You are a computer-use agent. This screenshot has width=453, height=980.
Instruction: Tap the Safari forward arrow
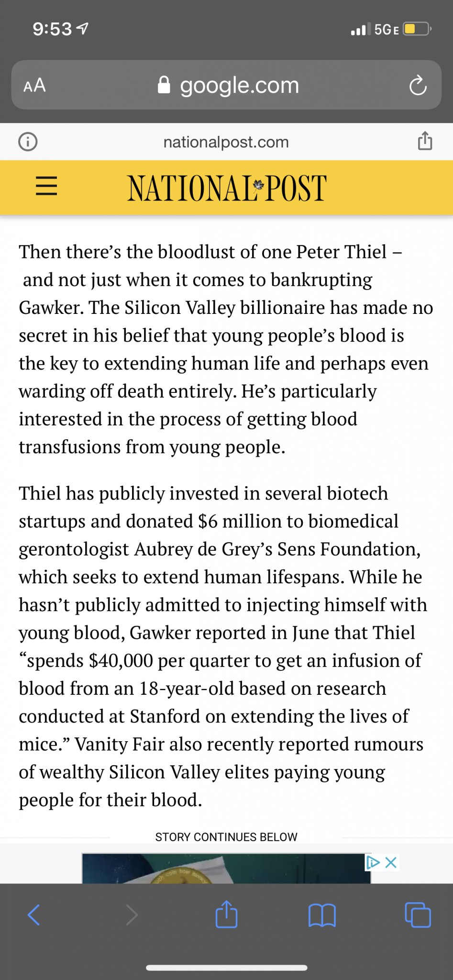(x=132, y=915)
